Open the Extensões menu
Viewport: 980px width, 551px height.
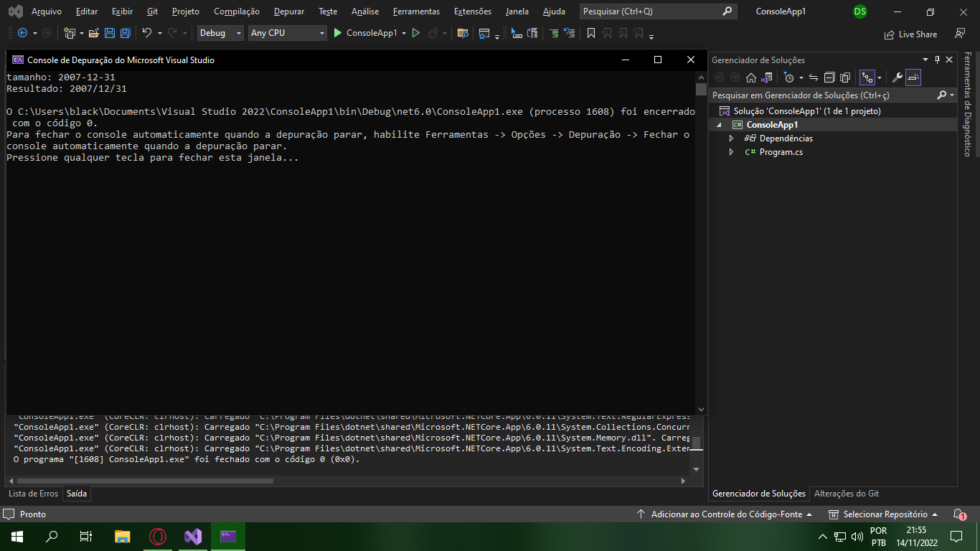473,11
